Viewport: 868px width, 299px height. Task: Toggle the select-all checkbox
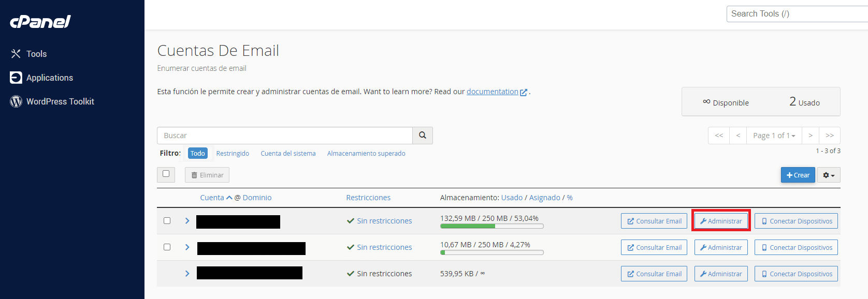point(166,174)
